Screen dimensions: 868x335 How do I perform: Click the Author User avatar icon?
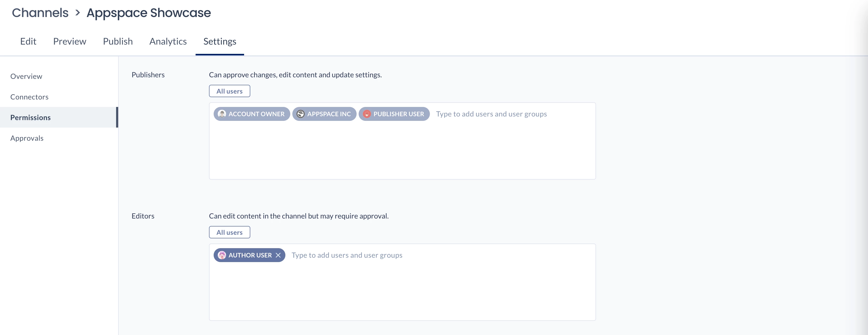(222, 255)
